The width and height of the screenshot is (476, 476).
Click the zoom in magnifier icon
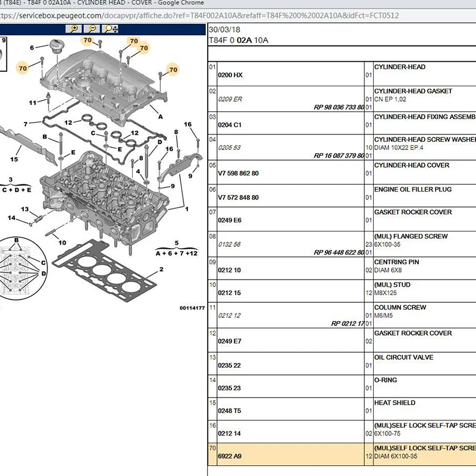[73, 29]
